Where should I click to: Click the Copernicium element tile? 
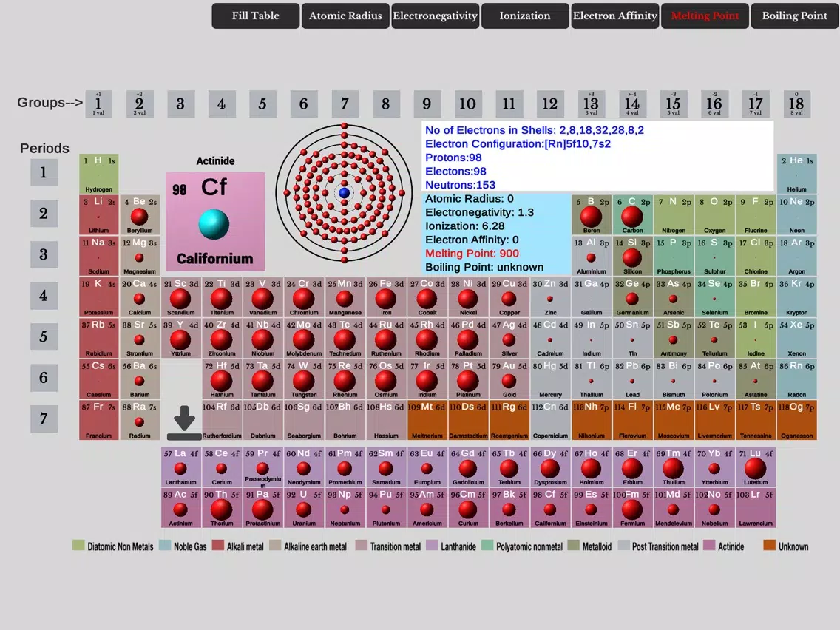click(550, 421)
